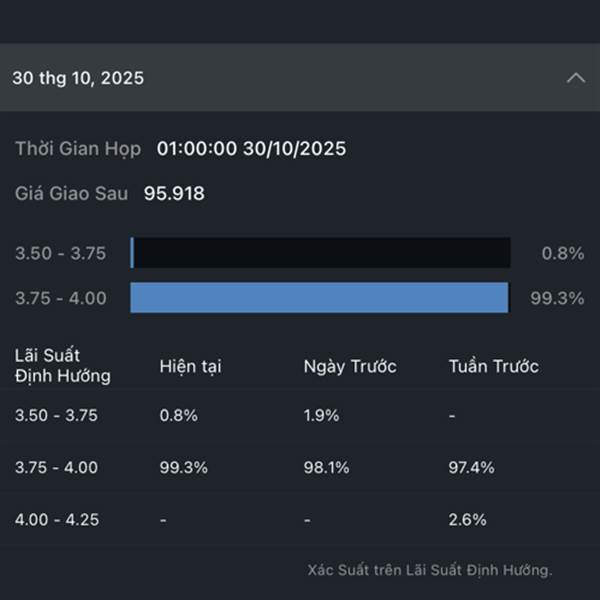
Task: Click the dark 3.50 - 3.75 probability bar
Action: (321, 253)
